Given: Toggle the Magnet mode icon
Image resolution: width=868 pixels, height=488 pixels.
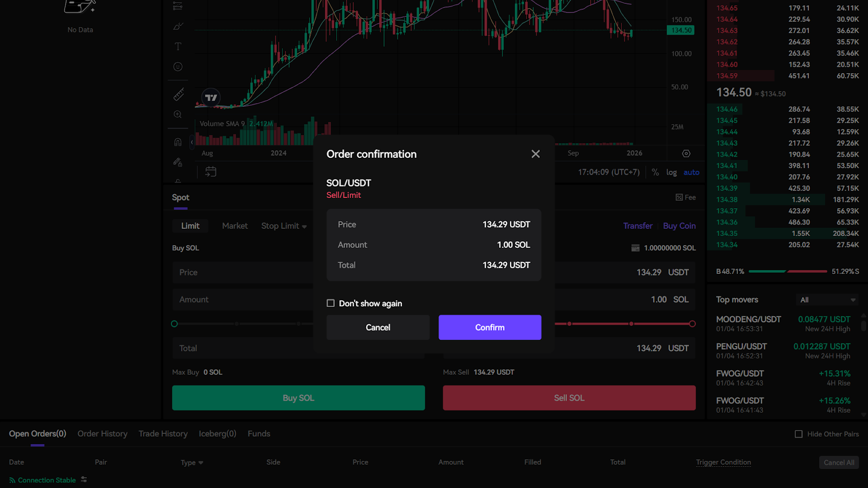Looking at the screenshot, I should click(178, 142).
